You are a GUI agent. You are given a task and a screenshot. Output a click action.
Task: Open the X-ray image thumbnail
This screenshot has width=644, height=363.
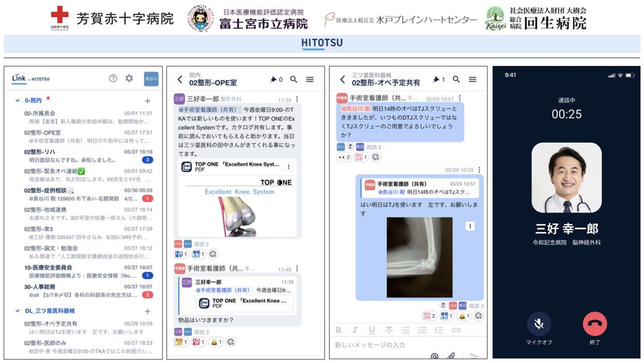(x=419, y=257)
